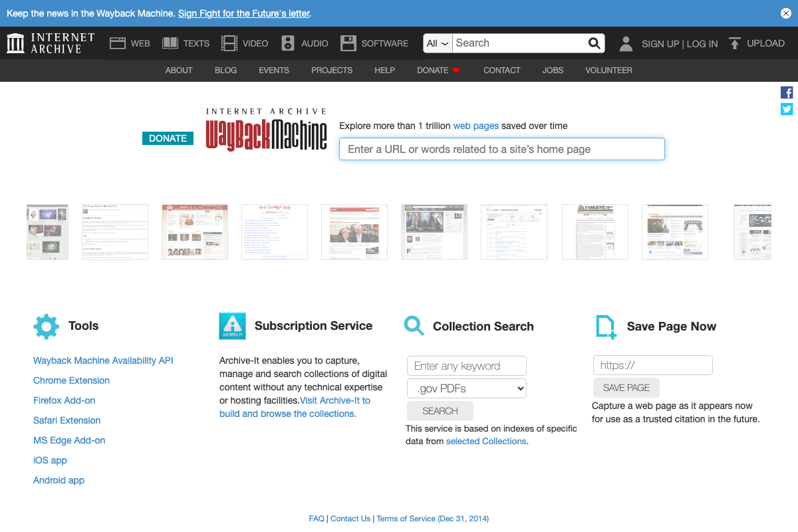Open the DONATE menu item with heart
798x532 pixels.
click(438, 70)
